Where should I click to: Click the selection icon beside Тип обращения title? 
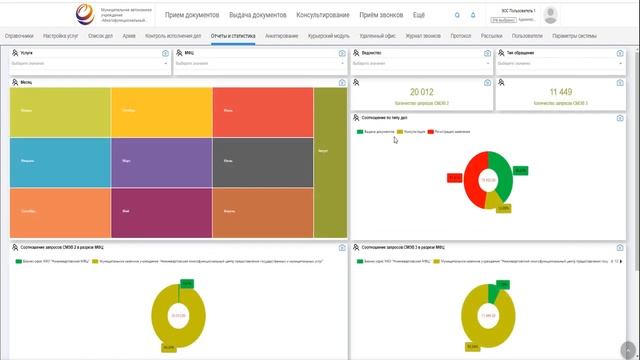[x=501, y=53]
